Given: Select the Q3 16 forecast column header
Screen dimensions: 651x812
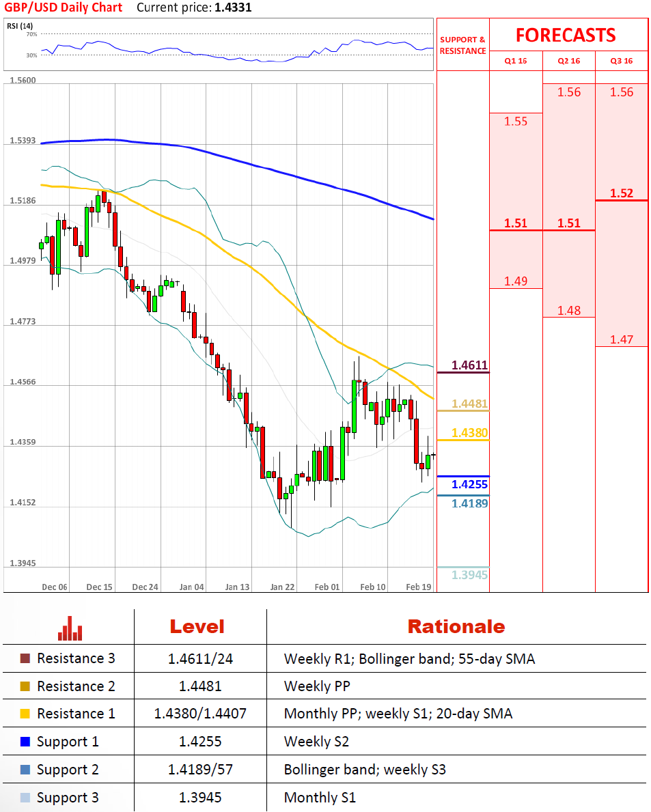Looking at the screenshot, I should tap(622, 61).
